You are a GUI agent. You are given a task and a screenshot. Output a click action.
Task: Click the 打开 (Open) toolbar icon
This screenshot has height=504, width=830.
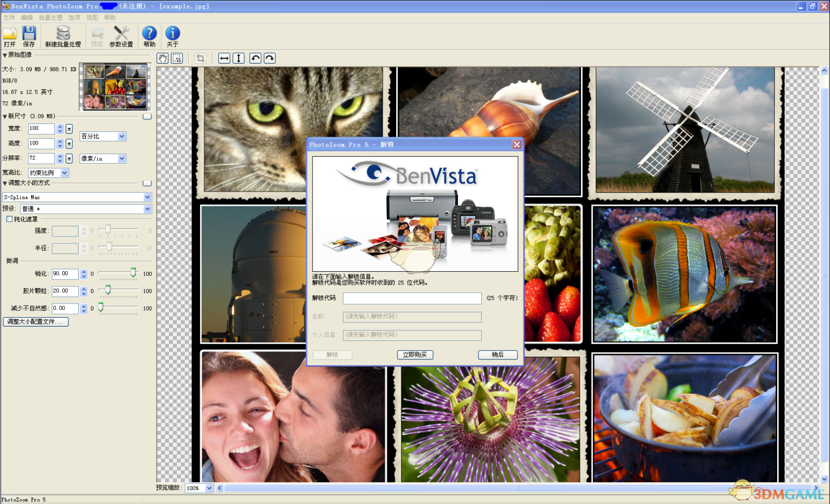9,34
